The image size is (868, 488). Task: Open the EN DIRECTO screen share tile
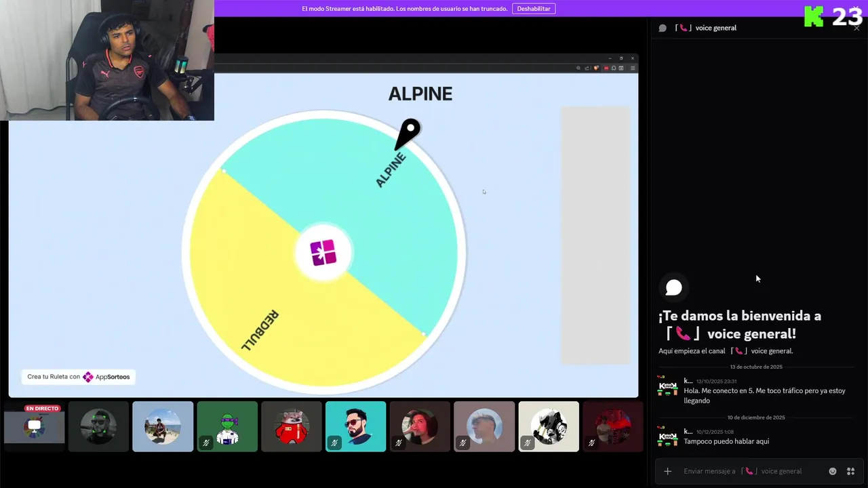[34, 426]
